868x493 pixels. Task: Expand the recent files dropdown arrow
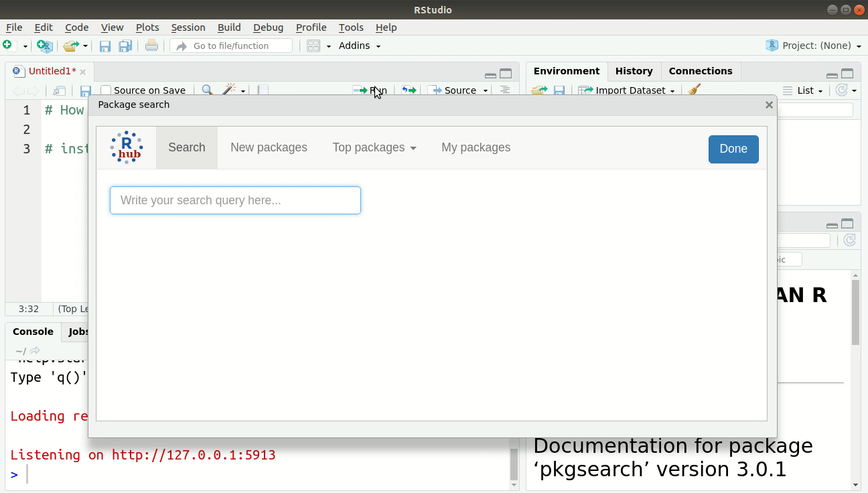[x=85, y=46]
